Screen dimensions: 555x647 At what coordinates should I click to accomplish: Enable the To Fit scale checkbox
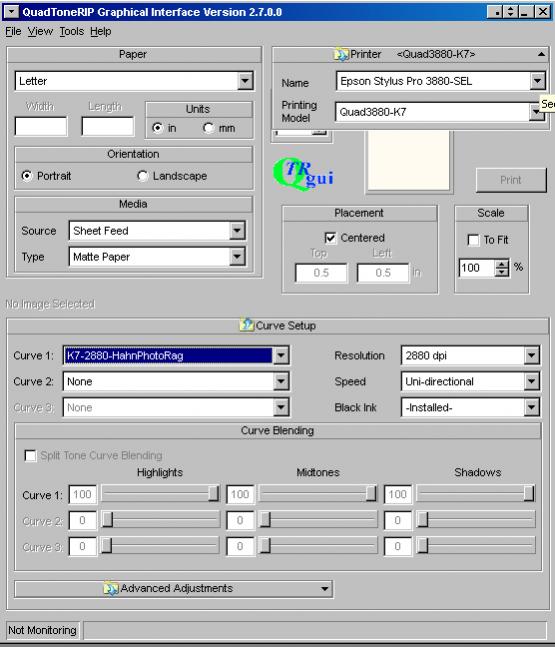point(473,240)
